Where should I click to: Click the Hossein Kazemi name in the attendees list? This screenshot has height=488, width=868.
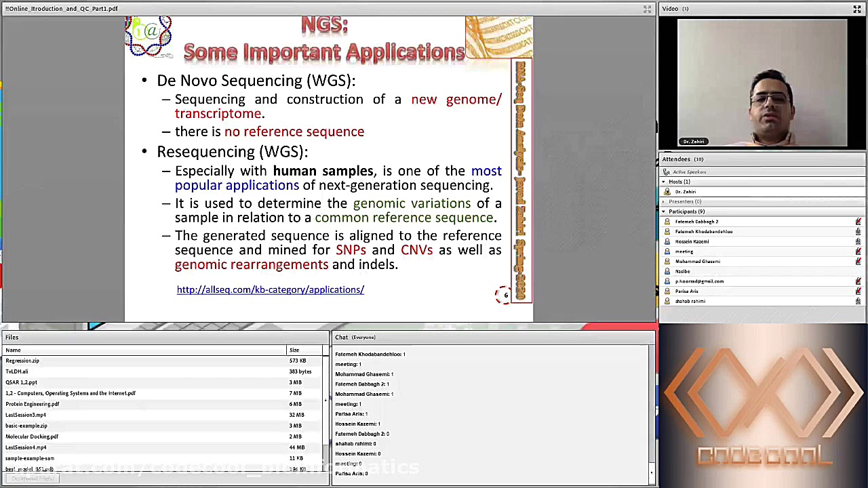pos(692,241)
